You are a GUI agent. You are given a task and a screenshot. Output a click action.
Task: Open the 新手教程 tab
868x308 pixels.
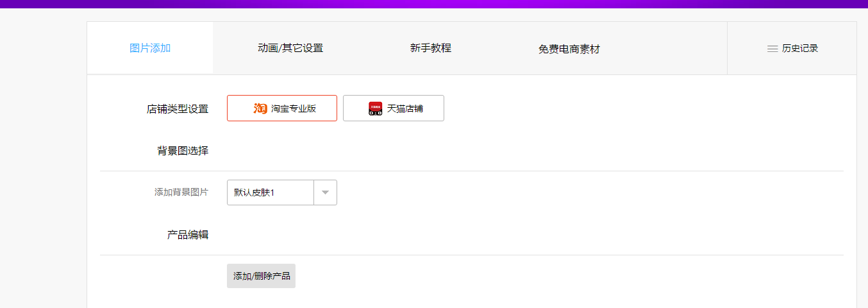(431, 48)
